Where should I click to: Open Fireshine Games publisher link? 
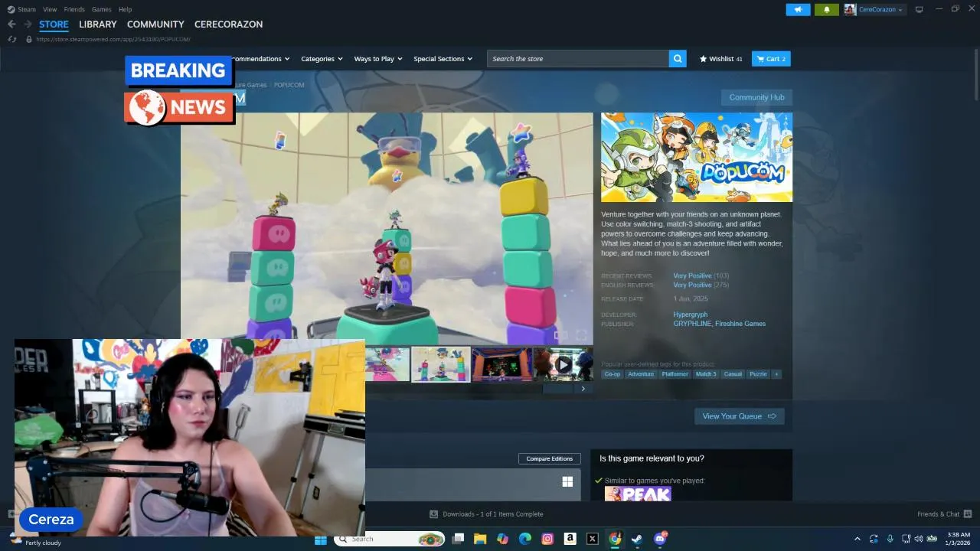point(740,324)
